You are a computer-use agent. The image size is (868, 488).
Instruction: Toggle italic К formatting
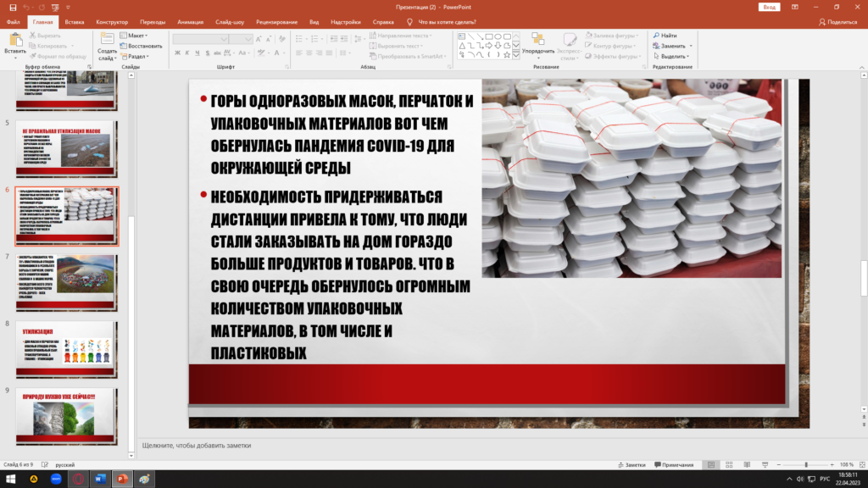pyautogui.click(x=187, y=53)
